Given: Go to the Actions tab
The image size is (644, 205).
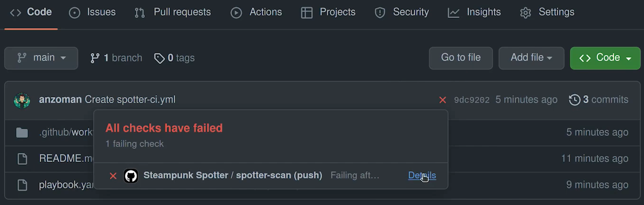Looking at the screenshot, I should click(x=256, y=12).
